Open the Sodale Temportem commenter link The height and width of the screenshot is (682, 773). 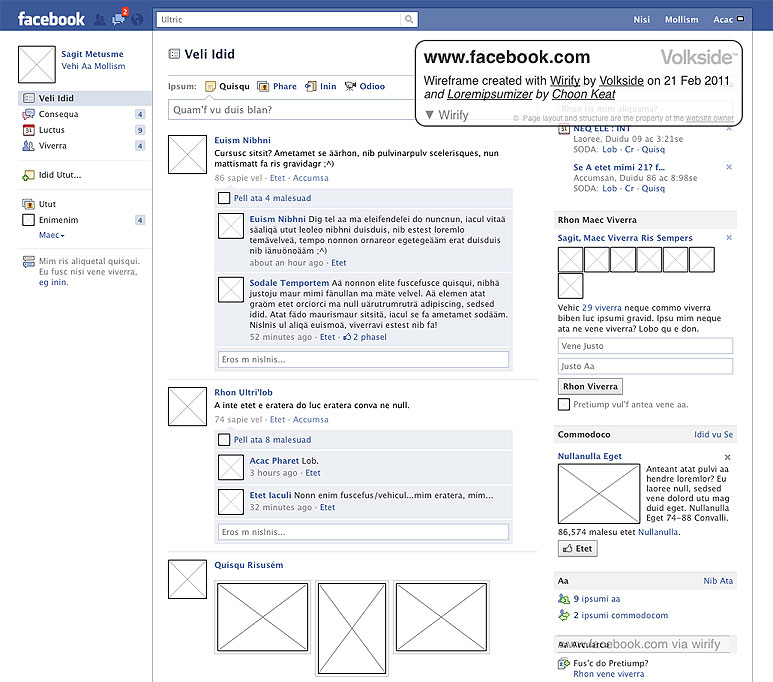point(289,283)
